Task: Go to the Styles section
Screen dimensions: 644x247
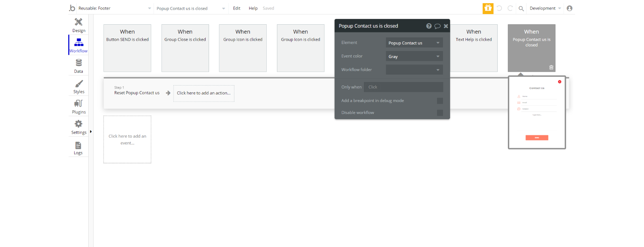Action: (78, 87)
